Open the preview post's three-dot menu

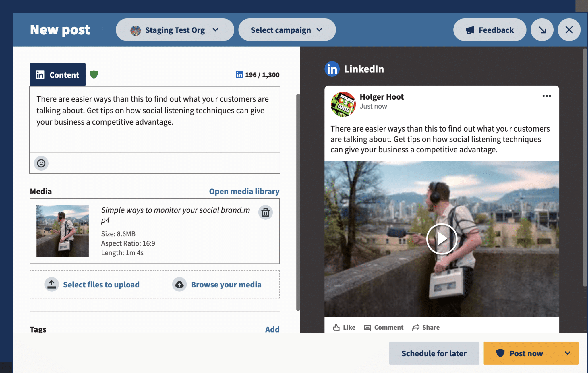546,96
